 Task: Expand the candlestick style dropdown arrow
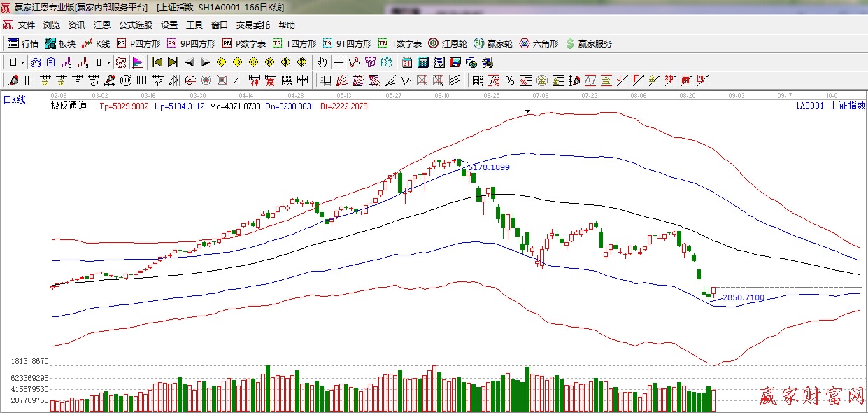coord(108,62)
